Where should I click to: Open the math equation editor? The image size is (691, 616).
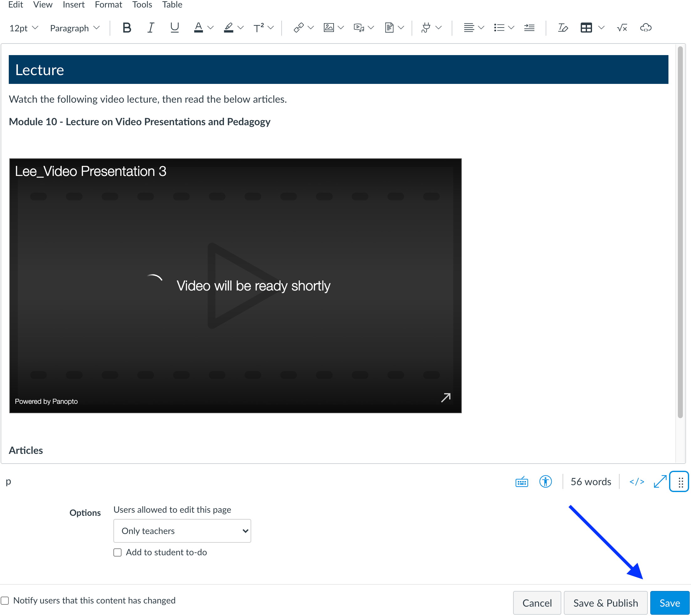pos(622,28)
